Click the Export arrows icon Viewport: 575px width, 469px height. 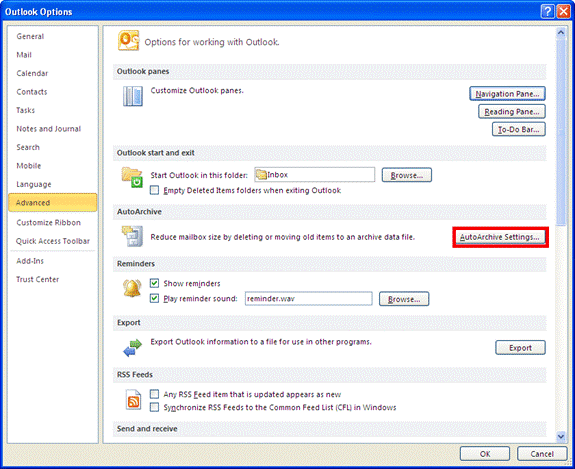click(x=132, y=348)
